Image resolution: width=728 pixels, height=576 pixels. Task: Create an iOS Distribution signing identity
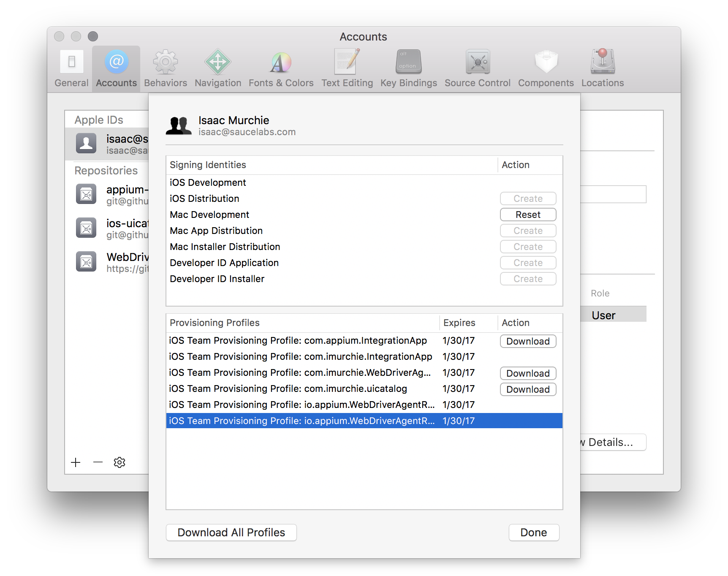point(528,198)
